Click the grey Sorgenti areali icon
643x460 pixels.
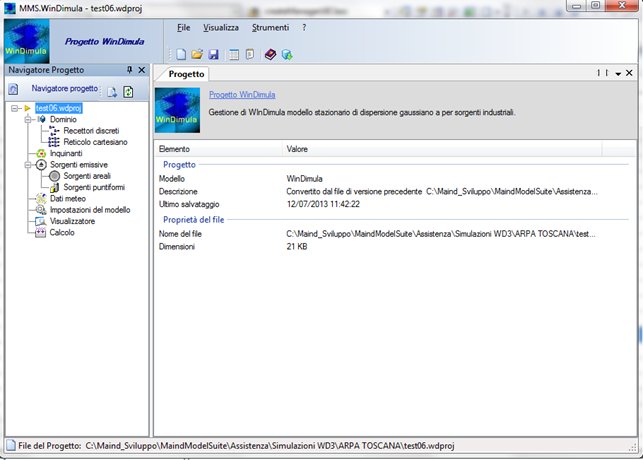click(x=54, y=176)
